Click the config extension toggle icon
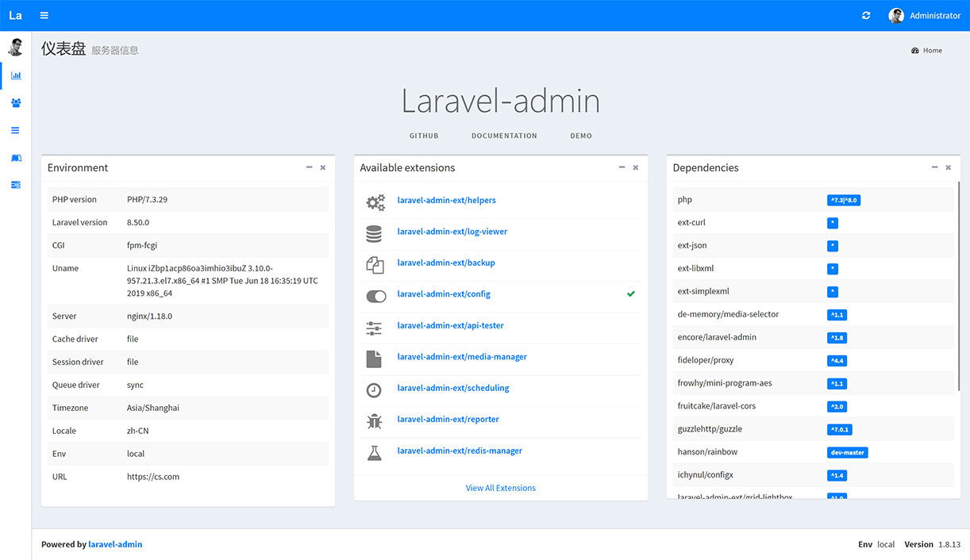The image size is (970, 560). [375, 295]
